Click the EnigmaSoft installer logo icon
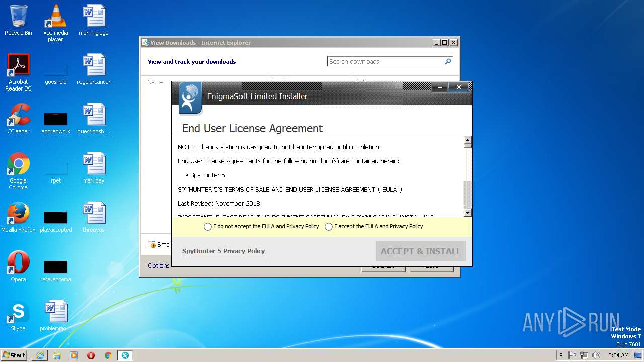 [x=190, y=98]
